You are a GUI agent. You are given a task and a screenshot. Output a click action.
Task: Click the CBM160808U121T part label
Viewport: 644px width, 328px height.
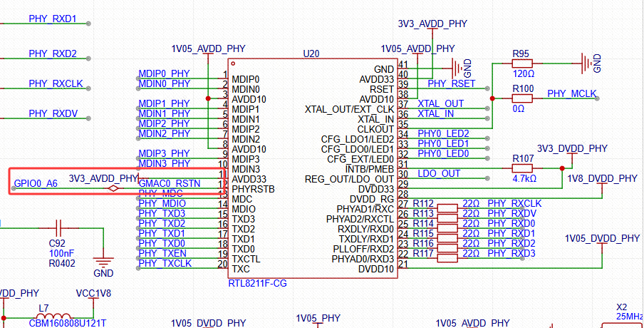(68, 323)
